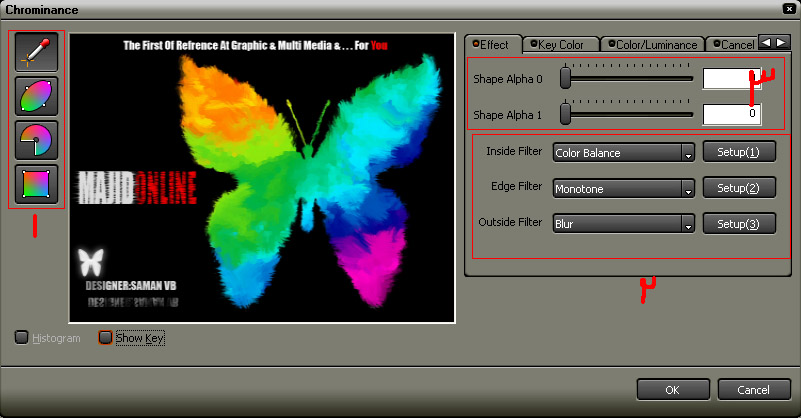Open the Color/Luminance tab

pyautogui.click(x=652, y=45)
